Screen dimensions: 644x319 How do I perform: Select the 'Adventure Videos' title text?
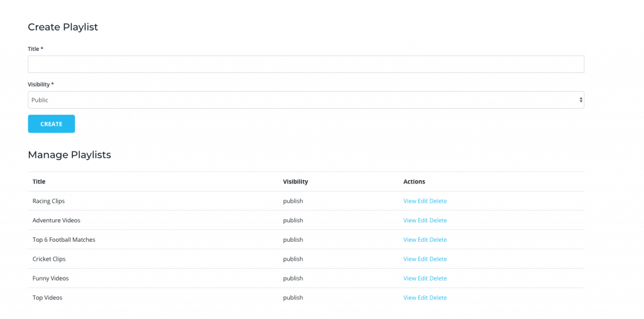pyautogui.click(x=56, y=220)
